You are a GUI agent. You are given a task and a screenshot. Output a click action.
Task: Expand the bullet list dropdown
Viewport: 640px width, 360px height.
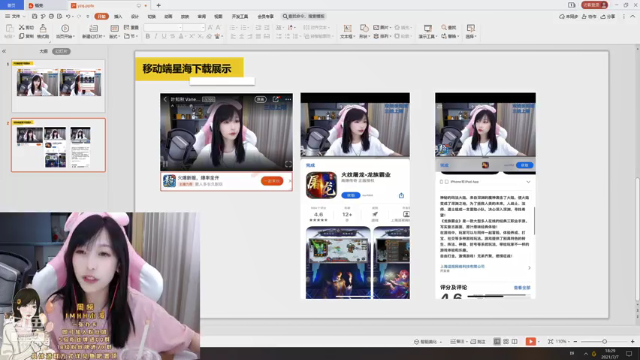[x=237, y=27]
